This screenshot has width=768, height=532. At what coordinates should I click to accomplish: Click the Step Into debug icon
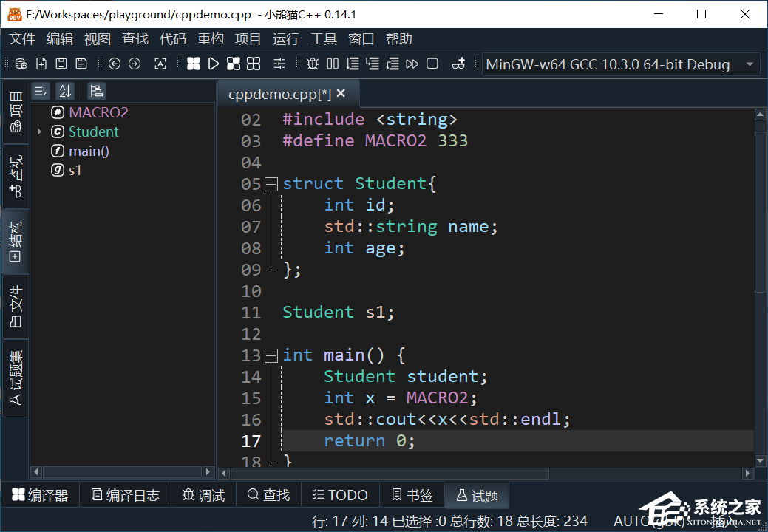coord(373,64)
